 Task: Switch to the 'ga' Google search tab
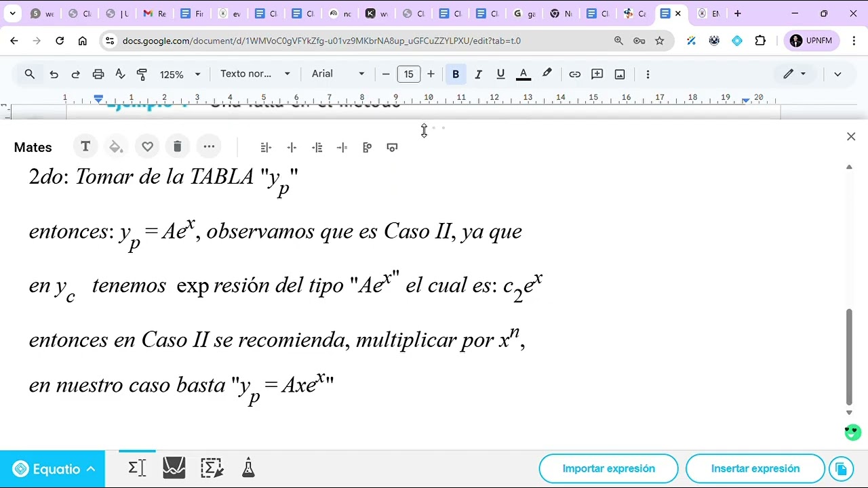[x=525, y=14]
